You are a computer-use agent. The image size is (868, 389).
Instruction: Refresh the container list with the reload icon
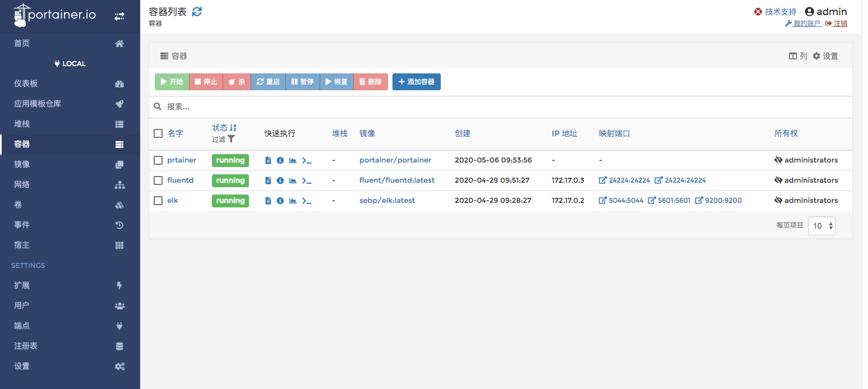pyautogui.click(x=197, y=12)
